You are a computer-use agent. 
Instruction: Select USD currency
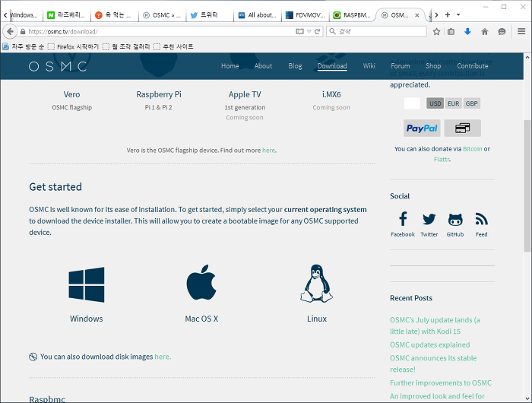[435, 103]
